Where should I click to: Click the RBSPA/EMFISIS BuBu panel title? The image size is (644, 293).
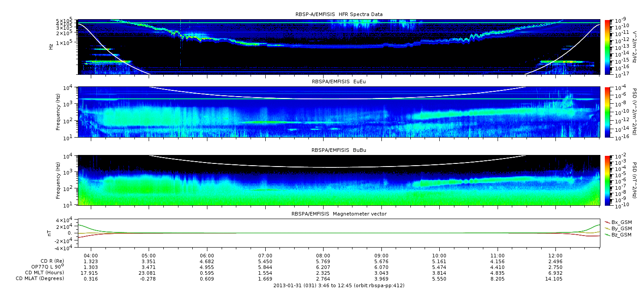(339, 151)
